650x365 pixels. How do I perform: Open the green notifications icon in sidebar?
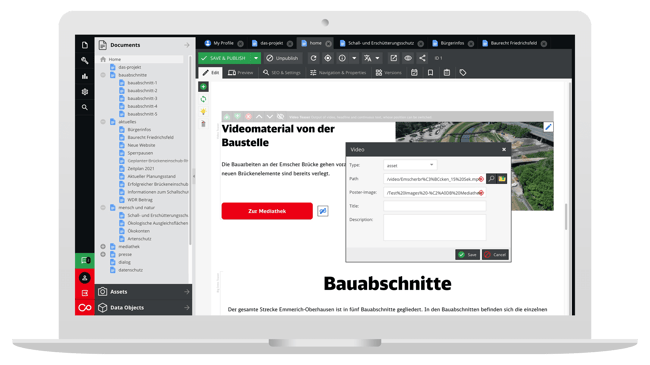(85, 260)
